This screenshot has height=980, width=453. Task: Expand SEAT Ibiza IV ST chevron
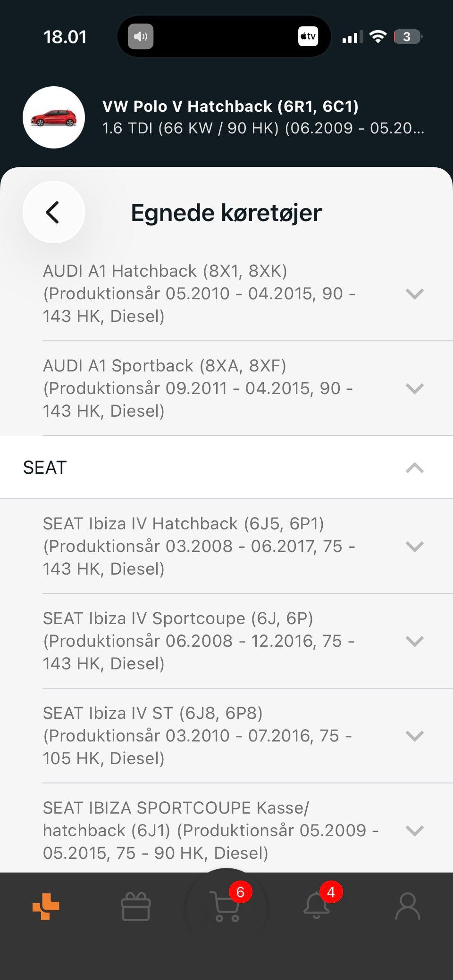click(x=414, y=736)
